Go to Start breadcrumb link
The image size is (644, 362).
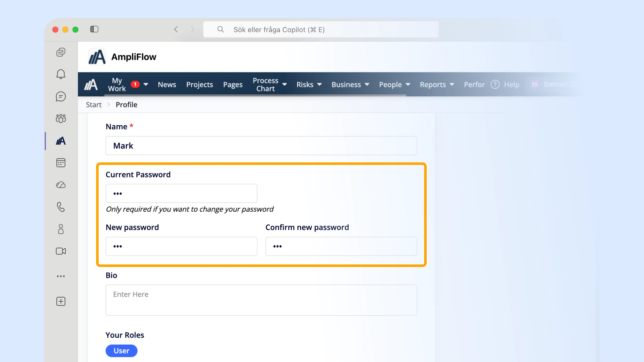[x=94, y=105]
